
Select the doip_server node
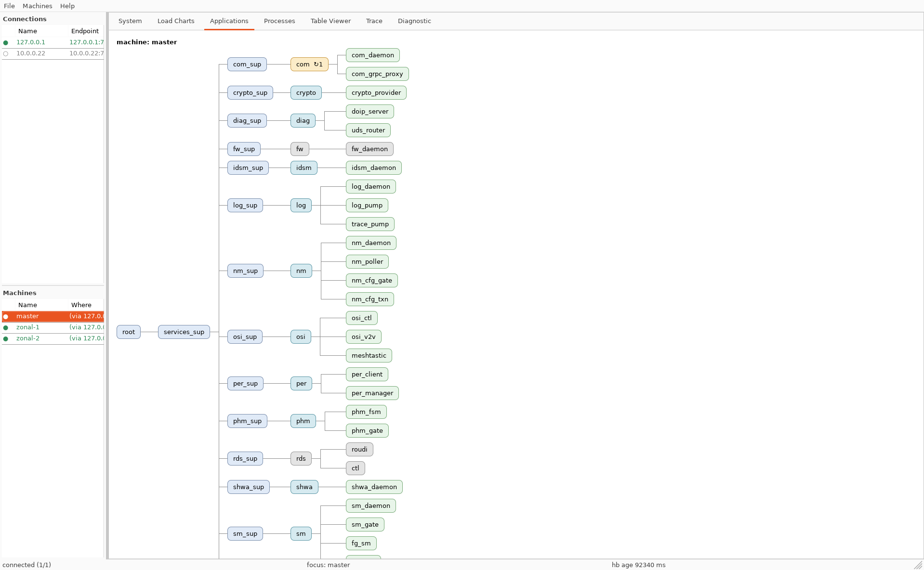pyautogui.click(x=370, y=112)
